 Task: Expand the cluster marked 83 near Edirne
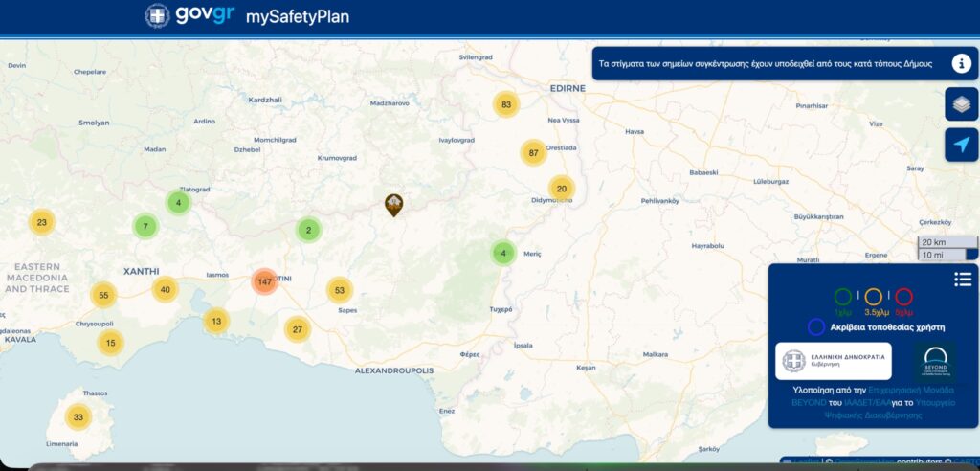click(x=506, y=104)
